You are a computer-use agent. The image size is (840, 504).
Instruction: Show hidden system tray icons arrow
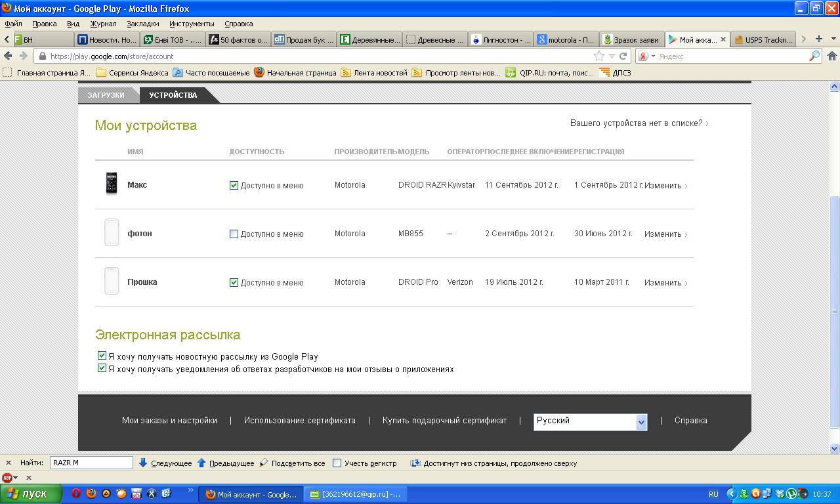[731, 493]
